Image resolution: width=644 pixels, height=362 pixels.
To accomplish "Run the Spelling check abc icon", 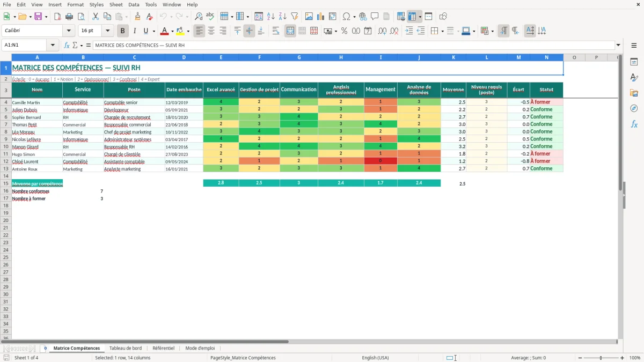I will click(x=210, y=16).
